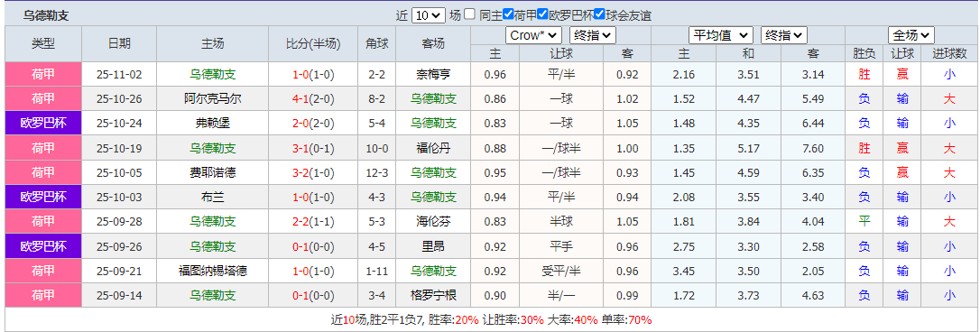Viewport: 980px width, 332px height.
Task: Open home team 福图纳锡塔德
Action: (x=213, y=271)
